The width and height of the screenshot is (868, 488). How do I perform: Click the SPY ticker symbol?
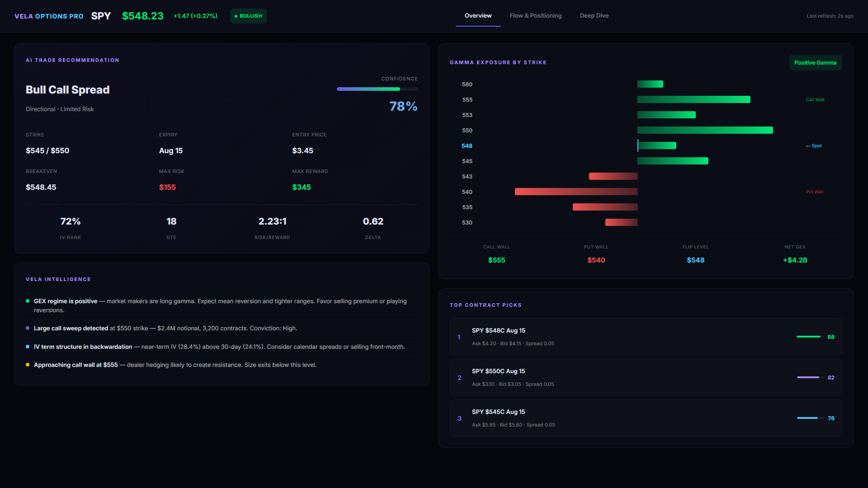101,16
